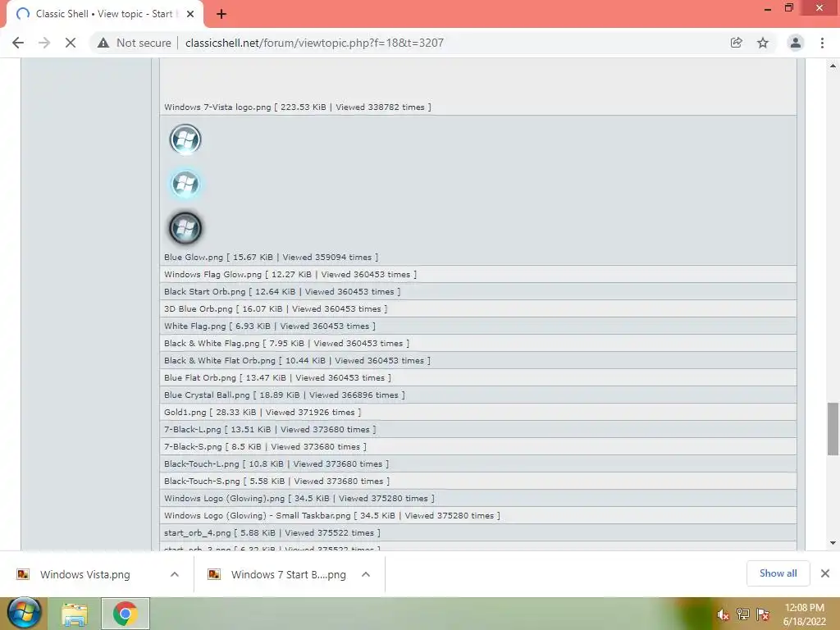
Task: Click the glowing hover state orb image
Action: [x=185, y=184]
